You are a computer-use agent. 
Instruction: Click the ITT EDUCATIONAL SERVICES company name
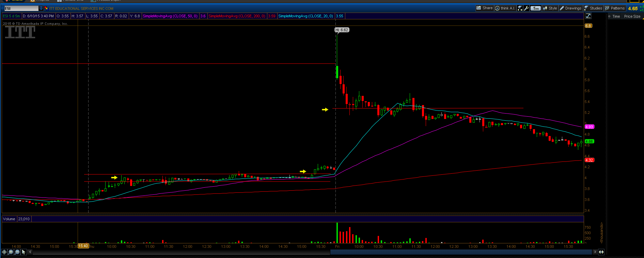pos(81,8)
